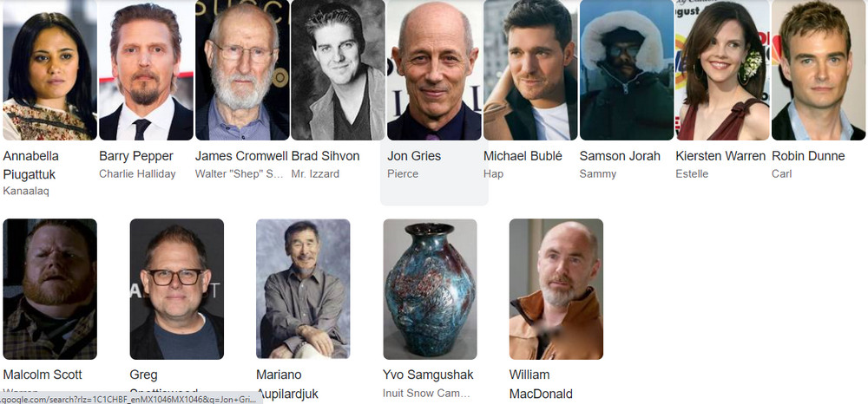Image resolution: width=868 pixels, height=404 pixels.
Task: Select Greg Spottiswood's image with glasses
Action: pos(177,289)
